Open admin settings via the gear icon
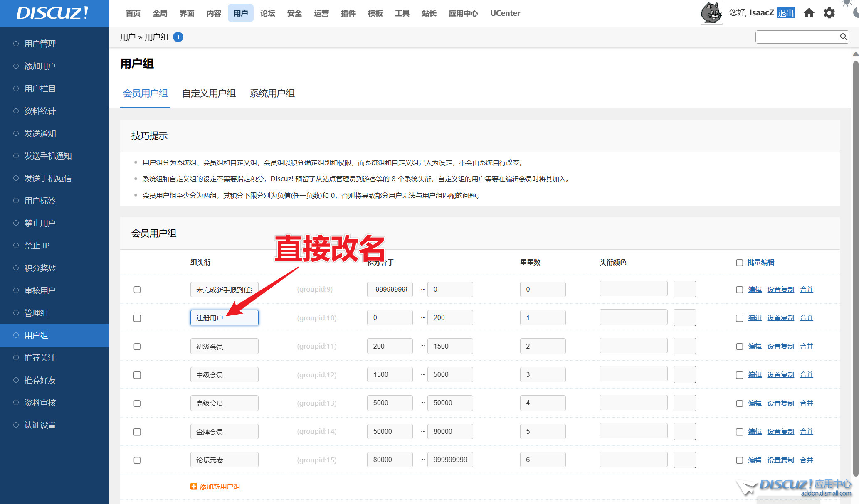This screenshot has height=504, width=859. click(x=829, y=12)
